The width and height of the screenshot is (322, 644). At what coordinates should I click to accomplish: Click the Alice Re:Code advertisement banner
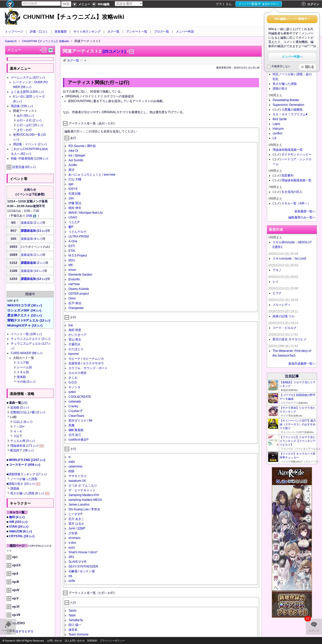pyautogui.click(x=292, y=542)
